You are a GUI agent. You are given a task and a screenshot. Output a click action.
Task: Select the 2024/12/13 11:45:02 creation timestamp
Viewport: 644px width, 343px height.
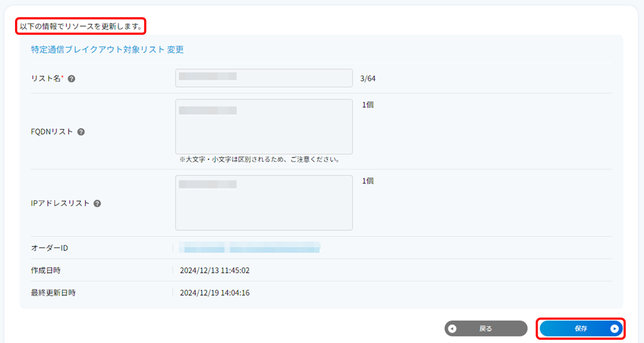click(x=215, y=270)
